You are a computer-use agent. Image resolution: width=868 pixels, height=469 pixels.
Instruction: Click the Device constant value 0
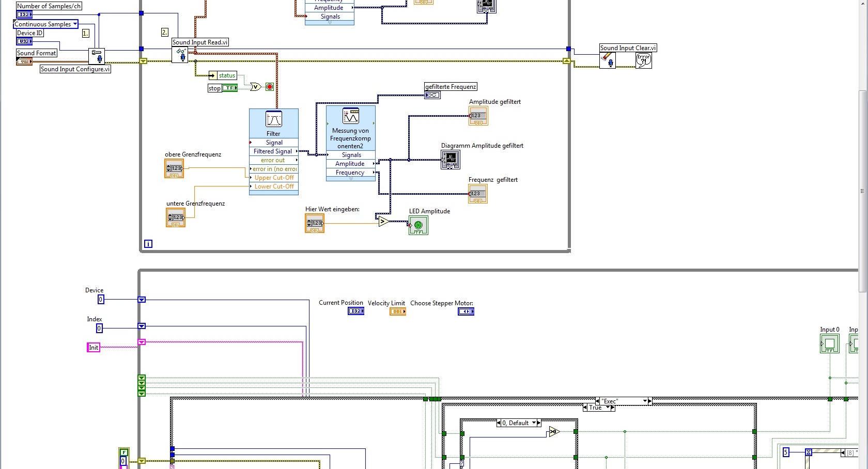click(101, 299)
